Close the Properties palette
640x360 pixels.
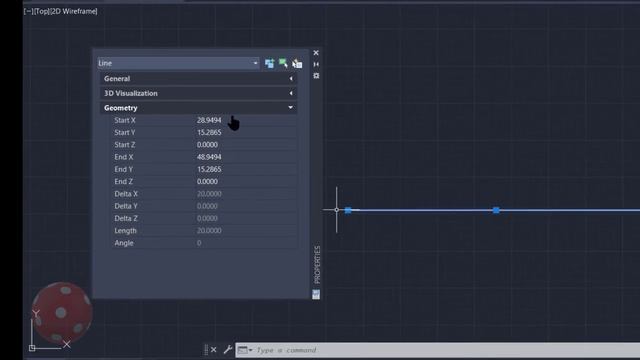click(316, 53)
